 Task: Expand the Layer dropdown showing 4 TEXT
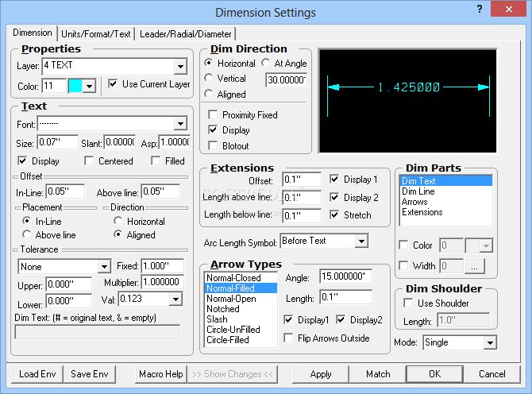click(180, 67)
